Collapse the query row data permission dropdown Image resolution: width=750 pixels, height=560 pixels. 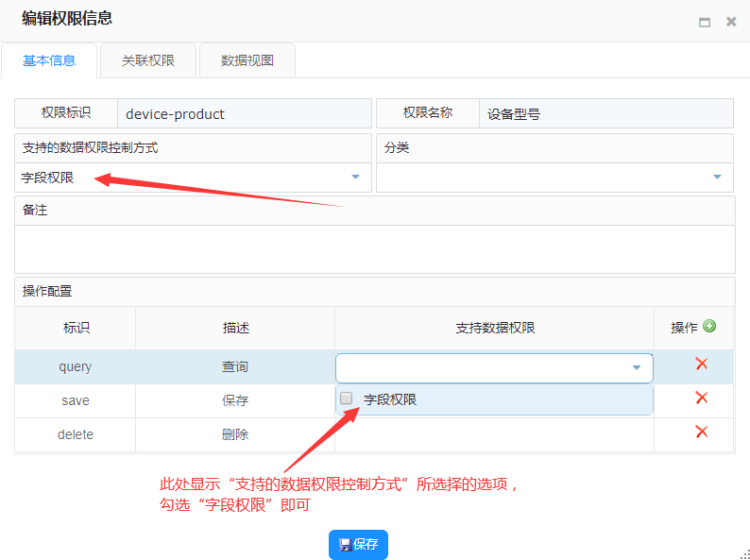pos(636,367)
